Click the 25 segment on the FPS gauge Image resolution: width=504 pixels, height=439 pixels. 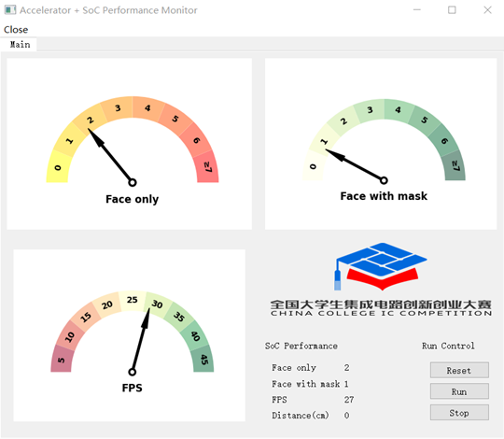click(x=133, y=301)
